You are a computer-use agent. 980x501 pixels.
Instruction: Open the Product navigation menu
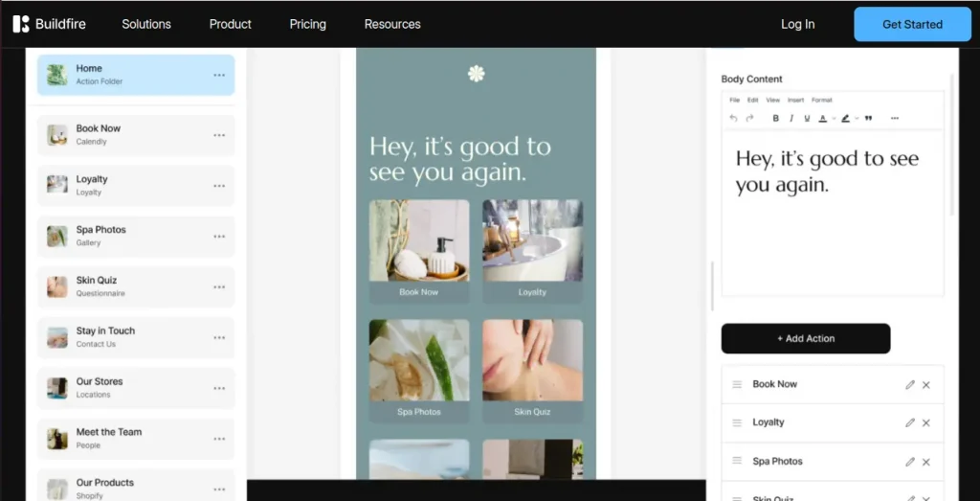point(230,24)
